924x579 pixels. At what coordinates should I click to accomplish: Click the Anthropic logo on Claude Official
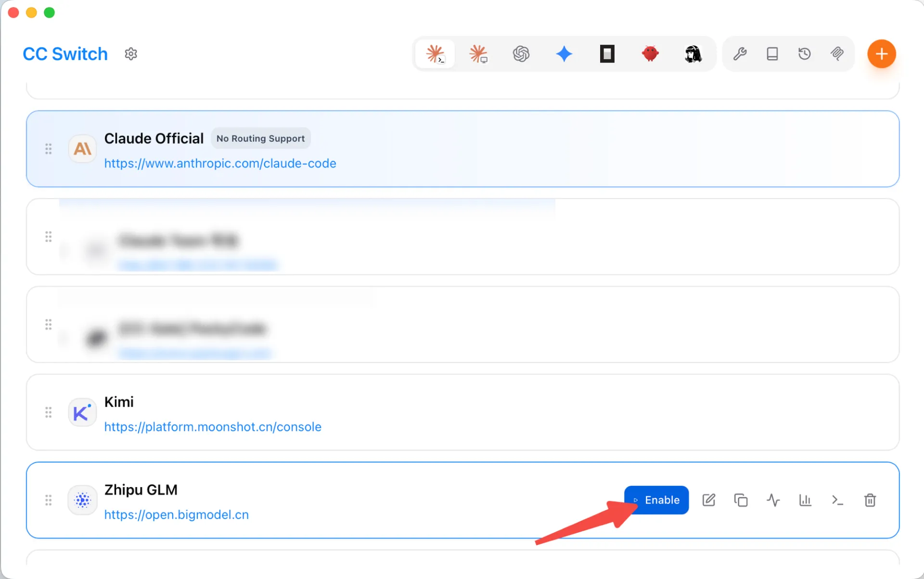click(82, 149)
